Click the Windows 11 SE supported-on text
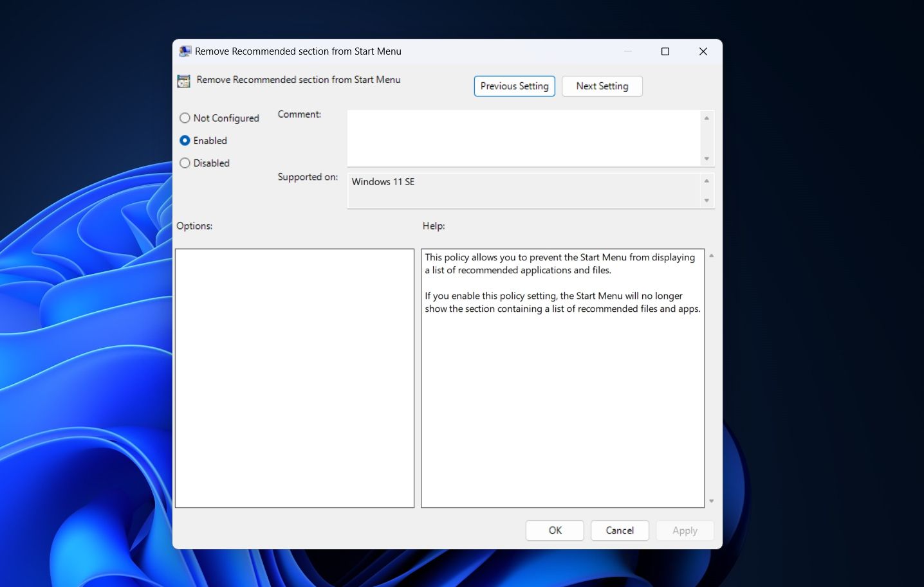The height and width of the screenshot is (587, 924). (383, 182)
